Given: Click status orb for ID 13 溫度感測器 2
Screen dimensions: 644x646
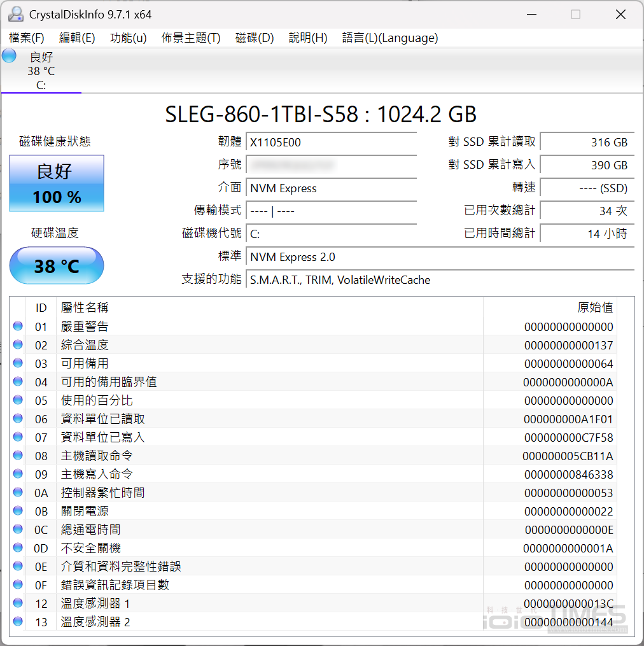Looking at the screenshot, I should (18, 621).
